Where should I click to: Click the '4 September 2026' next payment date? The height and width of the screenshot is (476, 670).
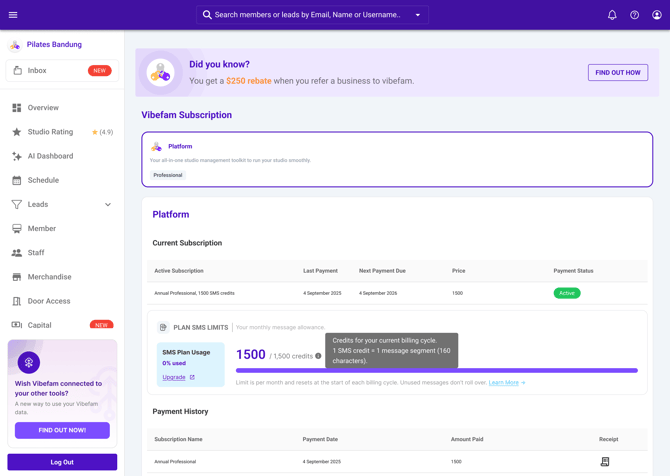coord(378,293)
